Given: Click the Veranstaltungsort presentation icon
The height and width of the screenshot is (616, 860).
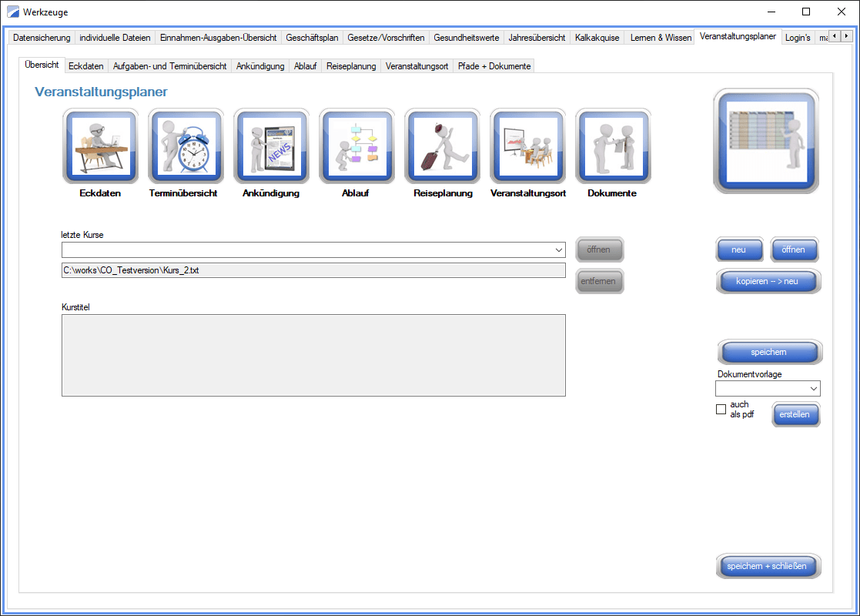Looking at the screenshot, I should pos(527,146).
